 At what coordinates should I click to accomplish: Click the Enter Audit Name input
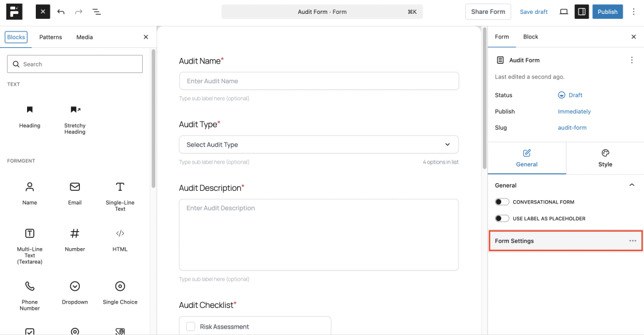click(319, 81)
